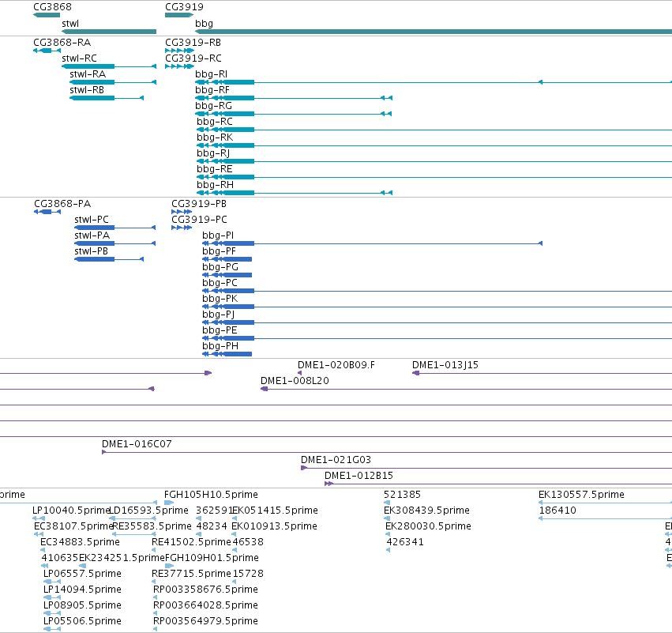Click the RE37715.5prime EST label
Image resolution: width=672 pixels, height=633 pixels.
[x=192, y=574]
